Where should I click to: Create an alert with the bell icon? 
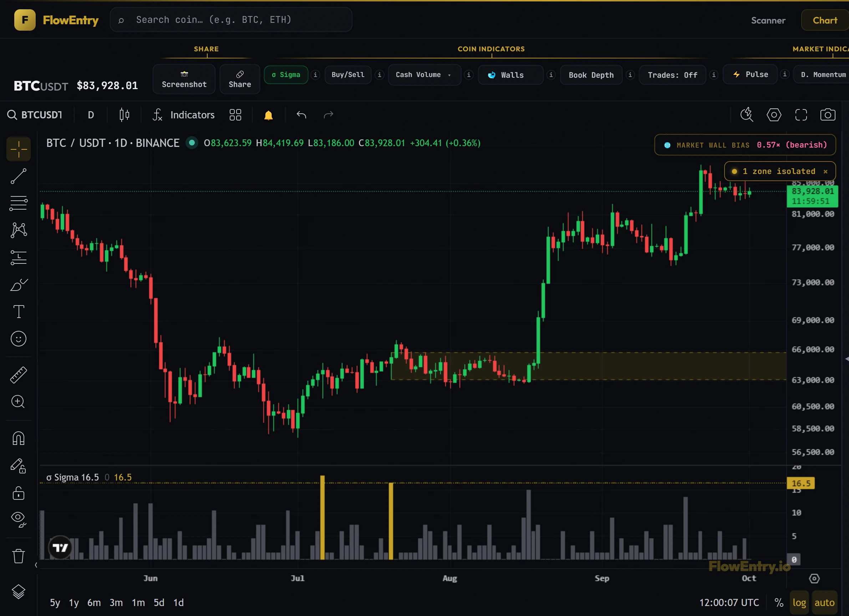click(x=268, y=115)
